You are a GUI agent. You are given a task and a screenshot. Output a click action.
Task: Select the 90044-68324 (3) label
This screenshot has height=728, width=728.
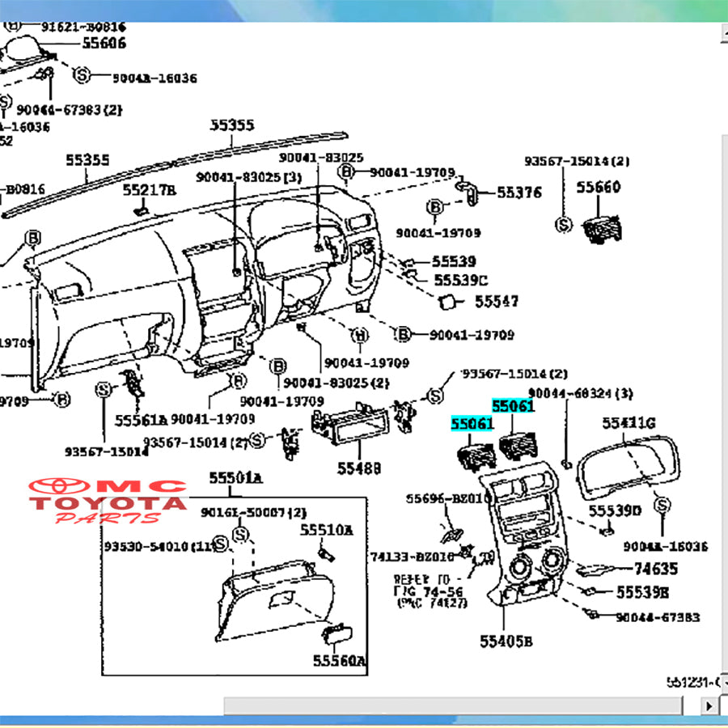(580, 393)
